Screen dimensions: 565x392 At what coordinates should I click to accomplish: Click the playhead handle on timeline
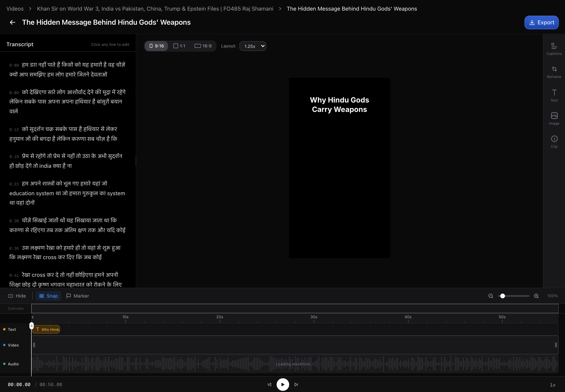[x=31, y=326]
